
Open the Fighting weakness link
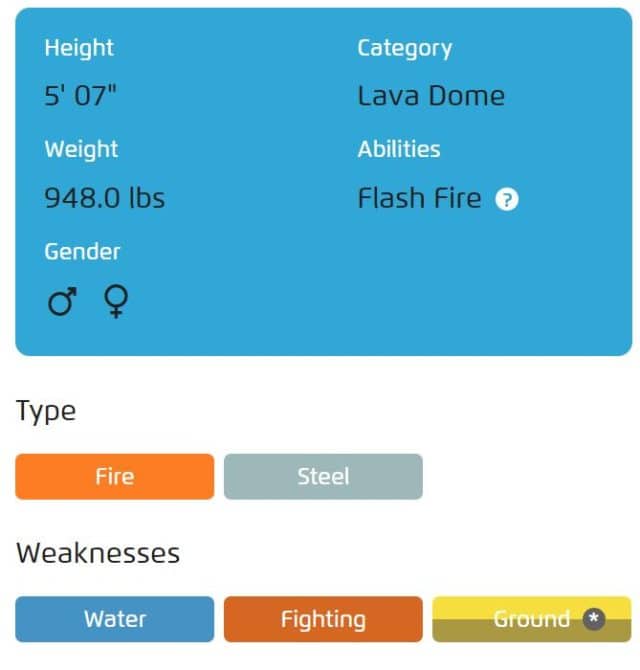point(323,620)
